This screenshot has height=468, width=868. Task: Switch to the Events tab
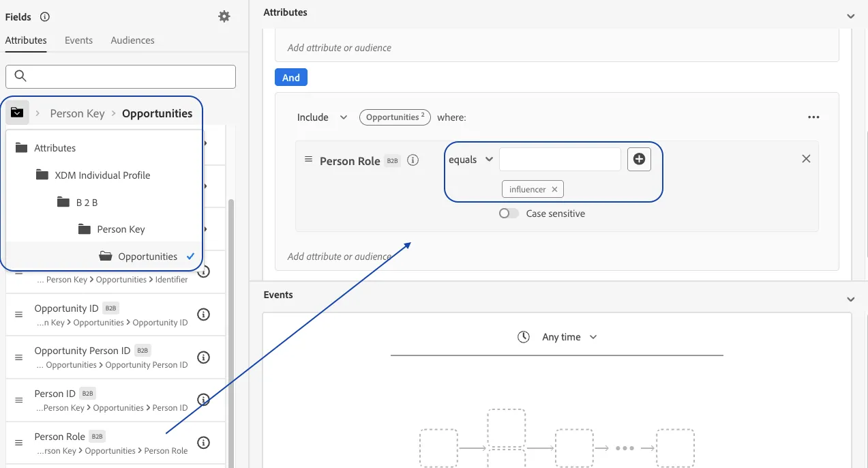pyautogui.click(x=78, y=40)
